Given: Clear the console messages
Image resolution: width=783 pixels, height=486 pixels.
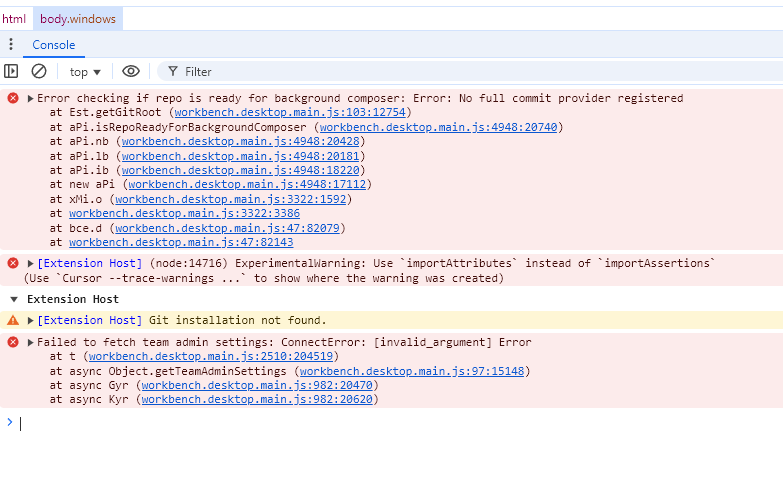Looking at the screenshot, I should click(x=39, y=71).
